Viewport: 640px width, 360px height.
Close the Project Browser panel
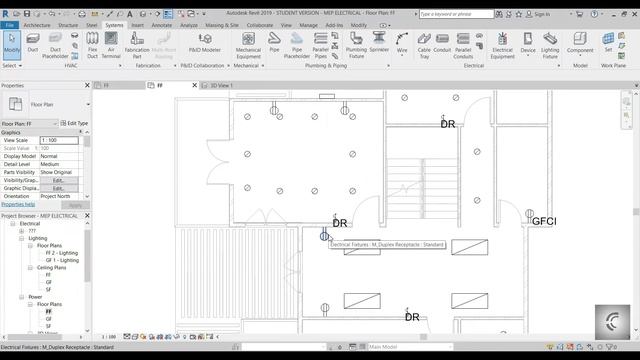[x=87, y=216]
